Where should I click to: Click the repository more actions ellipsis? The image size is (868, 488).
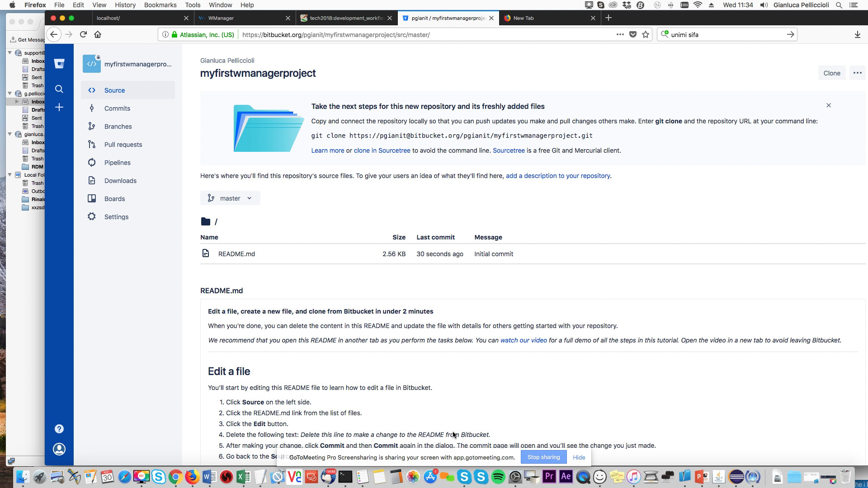point(857,73)
